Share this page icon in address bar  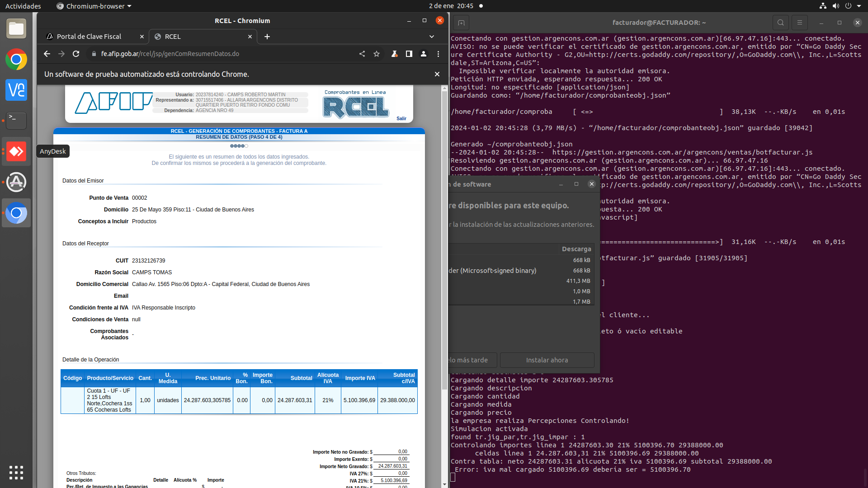[362, 54]
